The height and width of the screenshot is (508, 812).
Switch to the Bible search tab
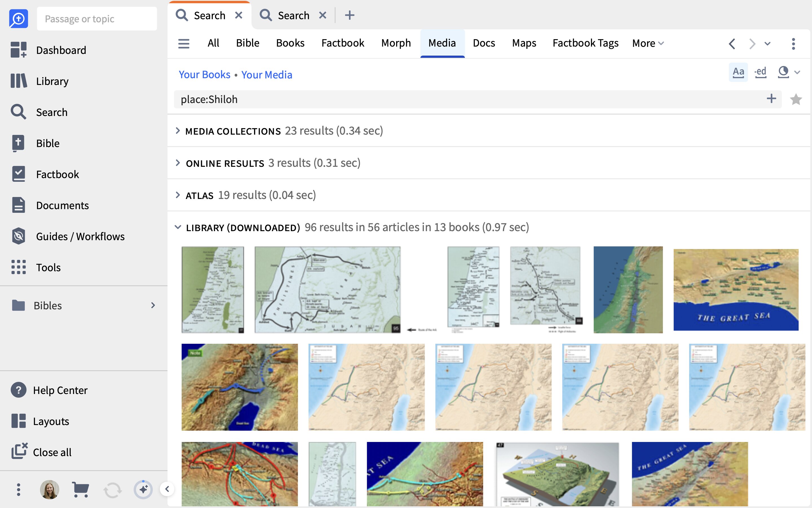[x=248, y=43]
